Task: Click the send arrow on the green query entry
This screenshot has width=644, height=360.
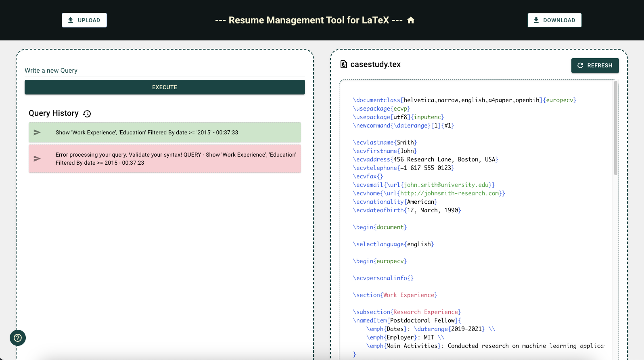Action: click(37, 132)
